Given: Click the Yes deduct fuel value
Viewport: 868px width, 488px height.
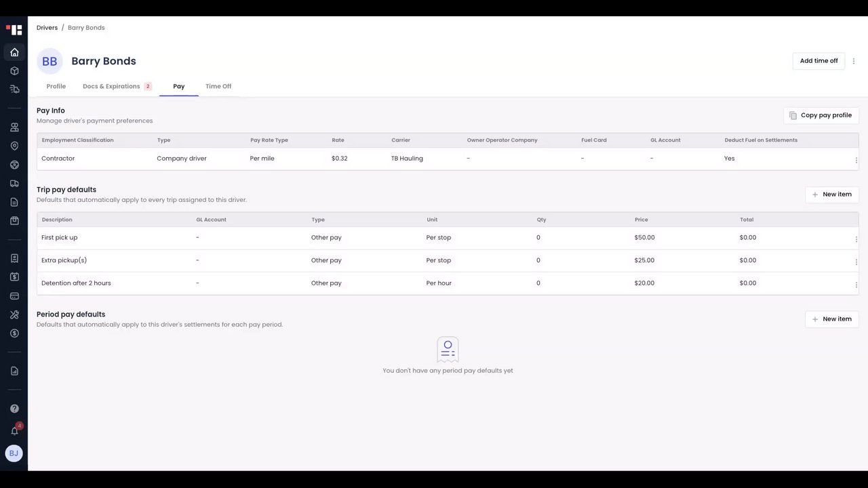Looking at the screenshot, I should (x=730, y=159).
